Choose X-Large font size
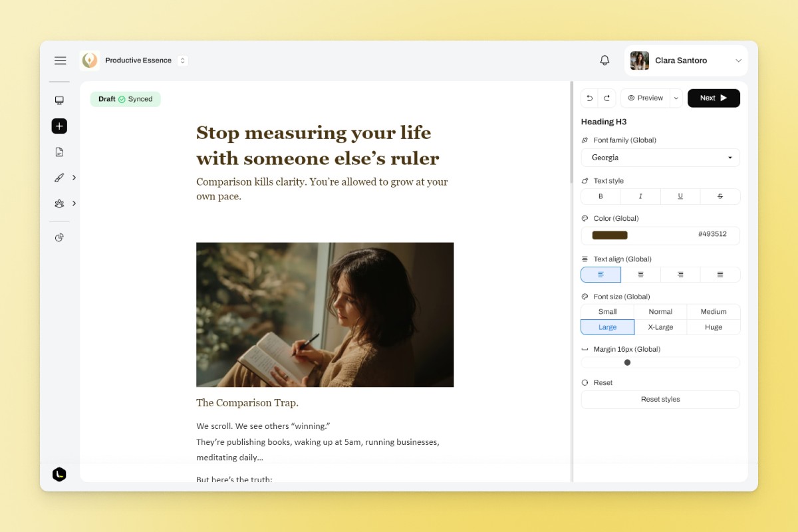798x532 pixels. coord(660,327)
